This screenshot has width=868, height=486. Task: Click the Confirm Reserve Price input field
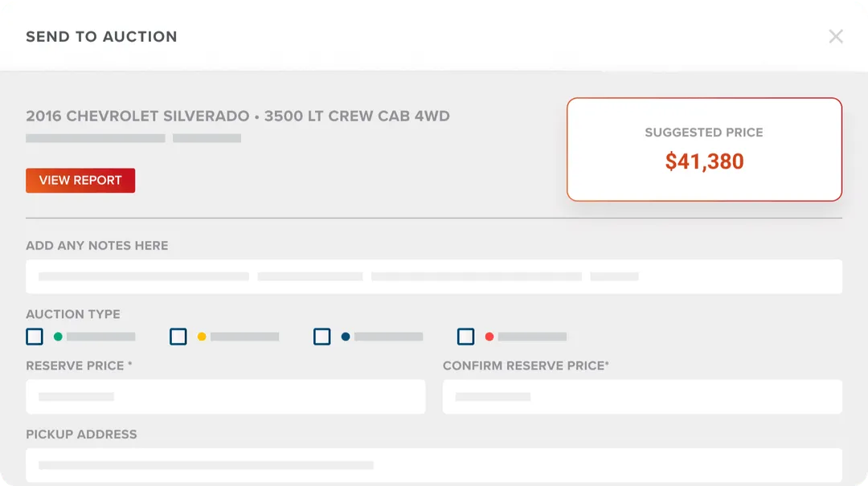point(642,396)
